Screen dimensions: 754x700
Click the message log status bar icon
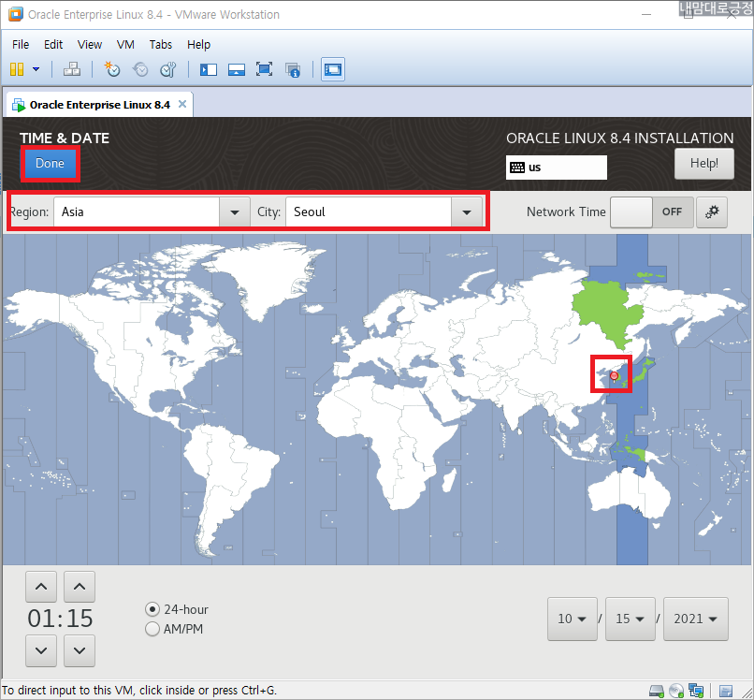[726, 692]
